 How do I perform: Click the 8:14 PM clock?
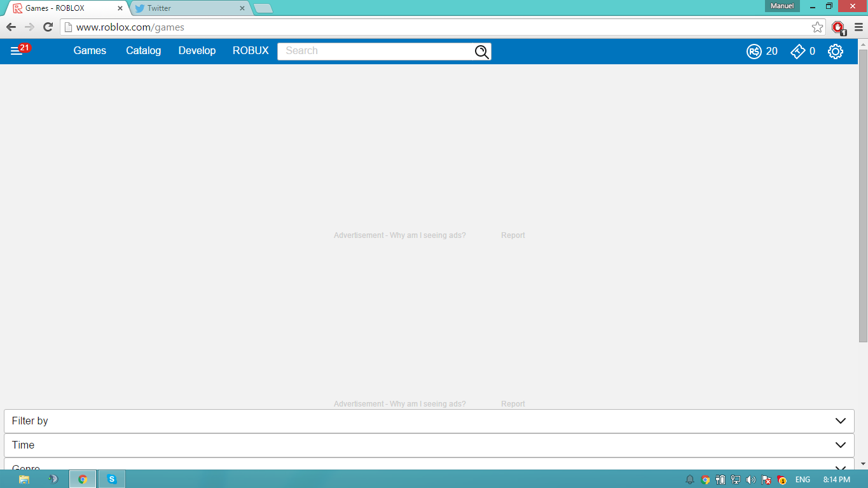point(836,480)
